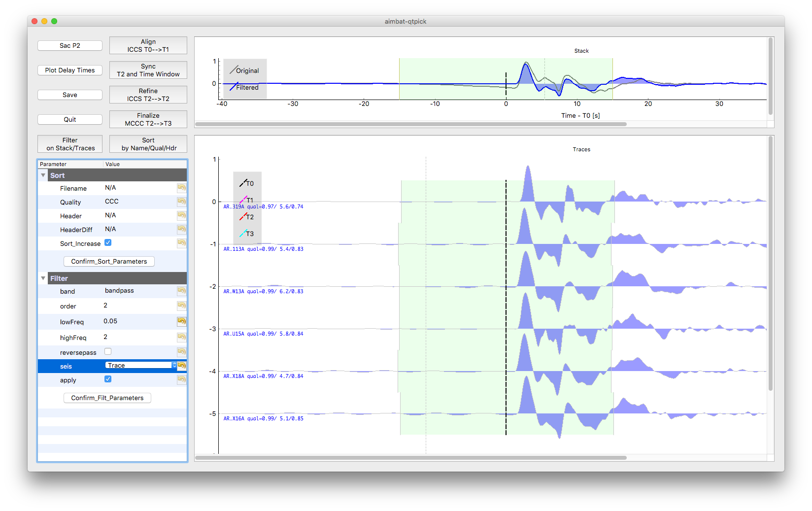Open Filter on Stack/Traces
The image size is (812, 511).
[x=70, y=144]
